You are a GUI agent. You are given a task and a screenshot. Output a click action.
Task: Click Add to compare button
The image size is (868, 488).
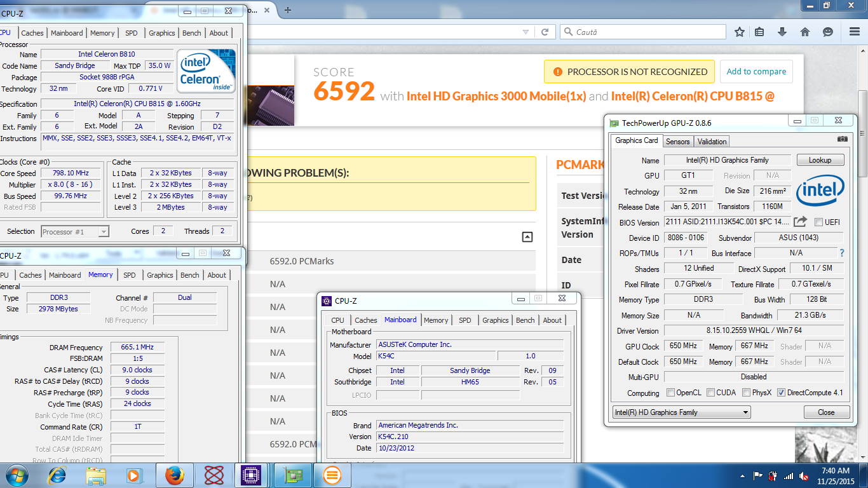click(x=756, y=72)
